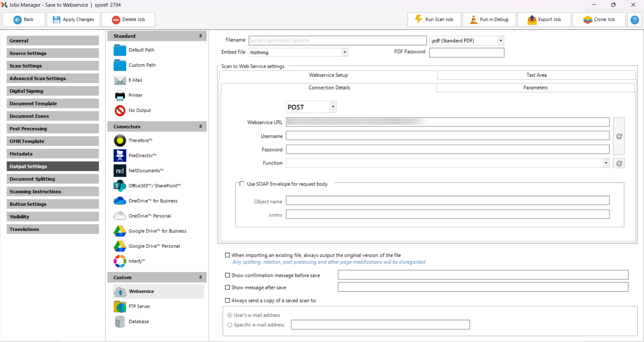Open the POST method dropdown
This screenshot has width=644, height=342.
point(333,107)
